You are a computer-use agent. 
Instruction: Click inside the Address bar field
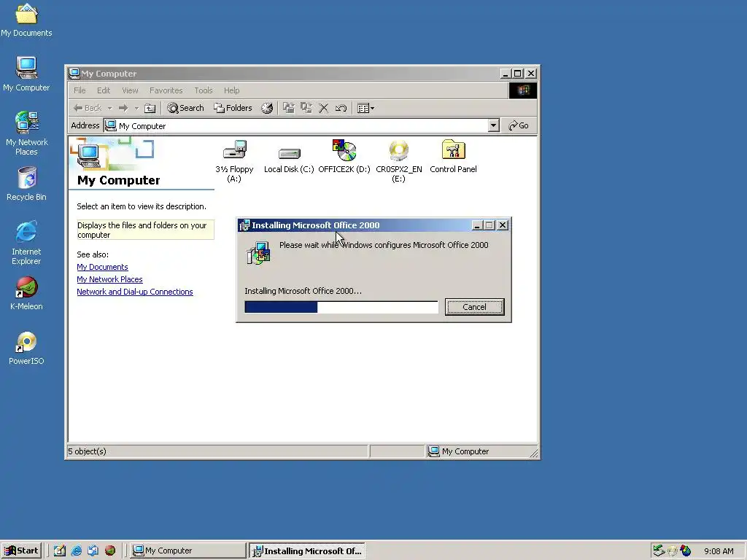click(295, 125)
